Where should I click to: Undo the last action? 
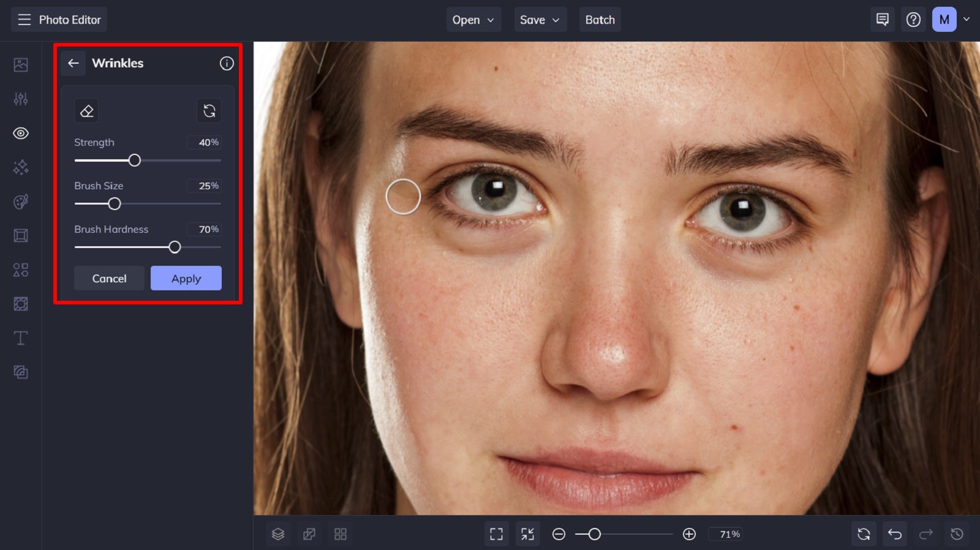(895, 534)
